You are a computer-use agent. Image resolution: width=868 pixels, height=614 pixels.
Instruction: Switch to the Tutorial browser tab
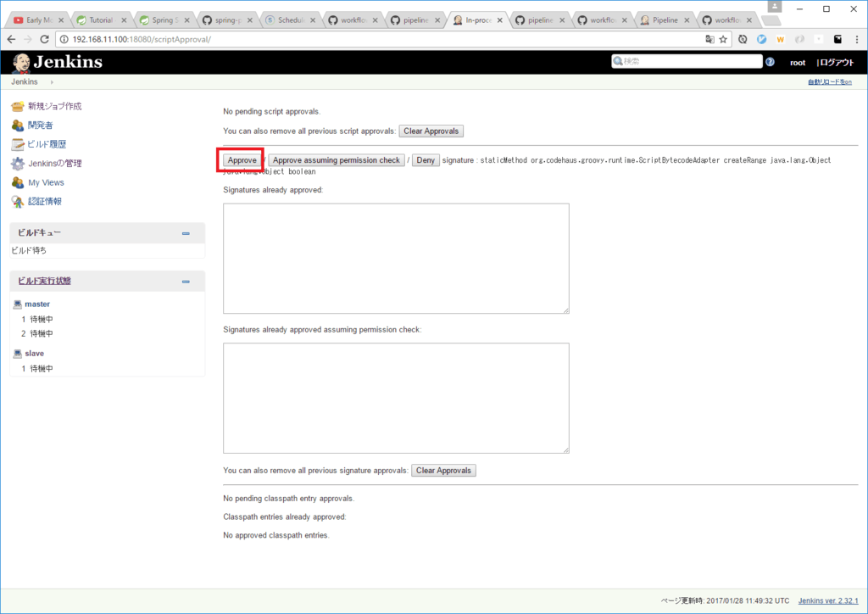click(x=94, y=20)
